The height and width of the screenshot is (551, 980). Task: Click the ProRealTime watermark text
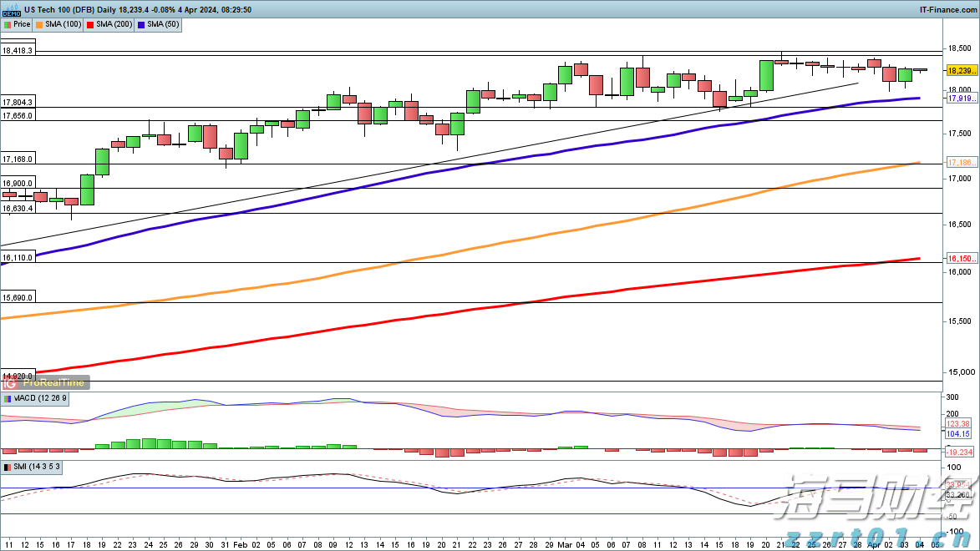pyautogui.click(x=53, y=382)
